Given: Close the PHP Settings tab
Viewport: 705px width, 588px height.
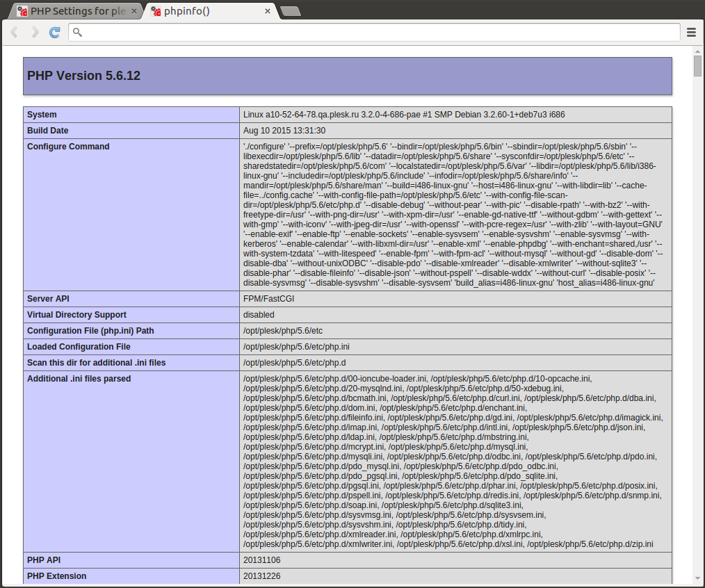Looking at the screenshot, I should (x=134, y=11).
